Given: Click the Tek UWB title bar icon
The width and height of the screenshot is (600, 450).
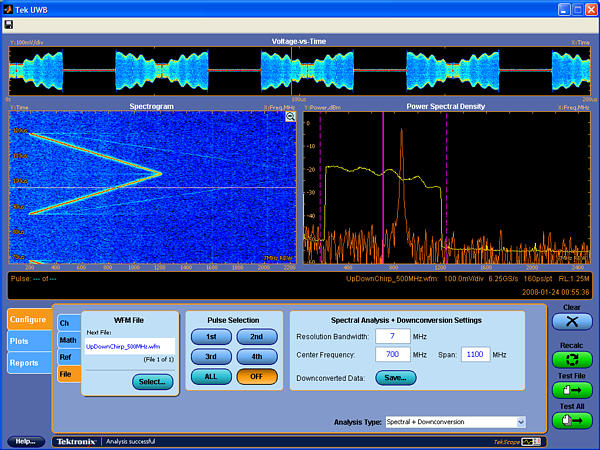Looking at the screenshot, I should click(x=9, y=8).
